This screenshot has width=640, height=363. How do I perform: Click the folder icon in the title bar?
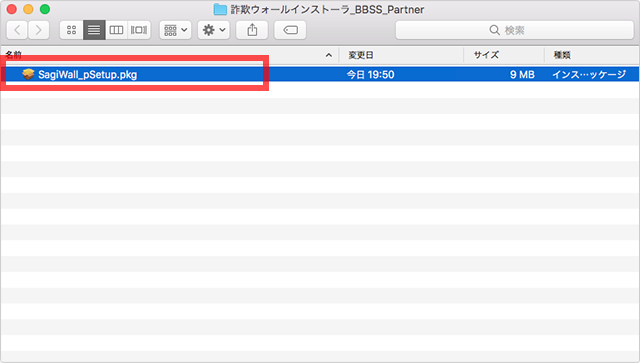[x=220, y=9]
